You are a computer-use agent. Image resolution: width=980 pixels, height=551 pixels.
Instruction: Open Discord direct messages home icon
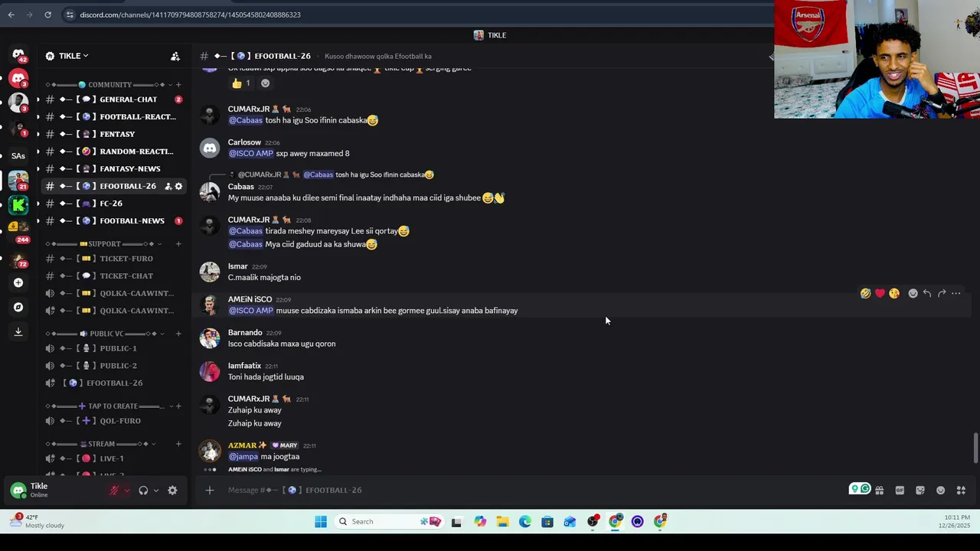tap(18, 55)
